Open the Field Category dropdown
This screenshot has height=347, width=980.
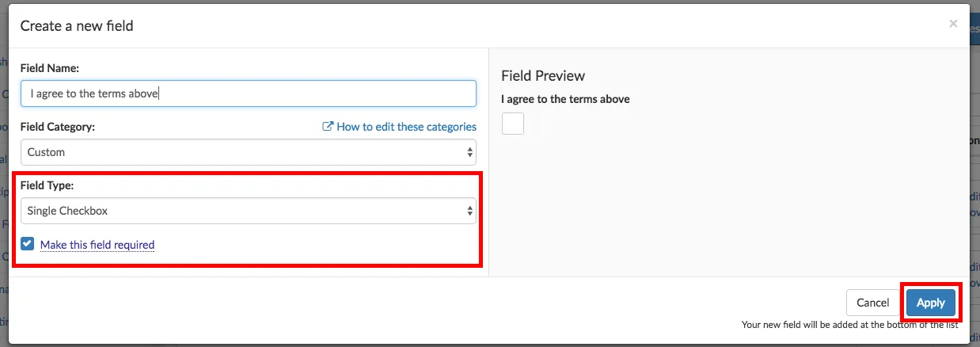point(248,152)
